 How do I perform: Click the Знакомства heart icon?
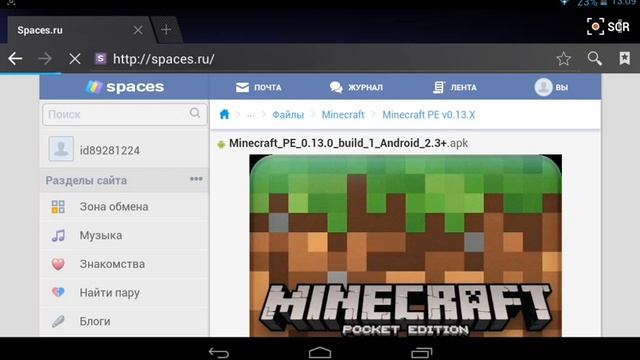pos(58,264)
